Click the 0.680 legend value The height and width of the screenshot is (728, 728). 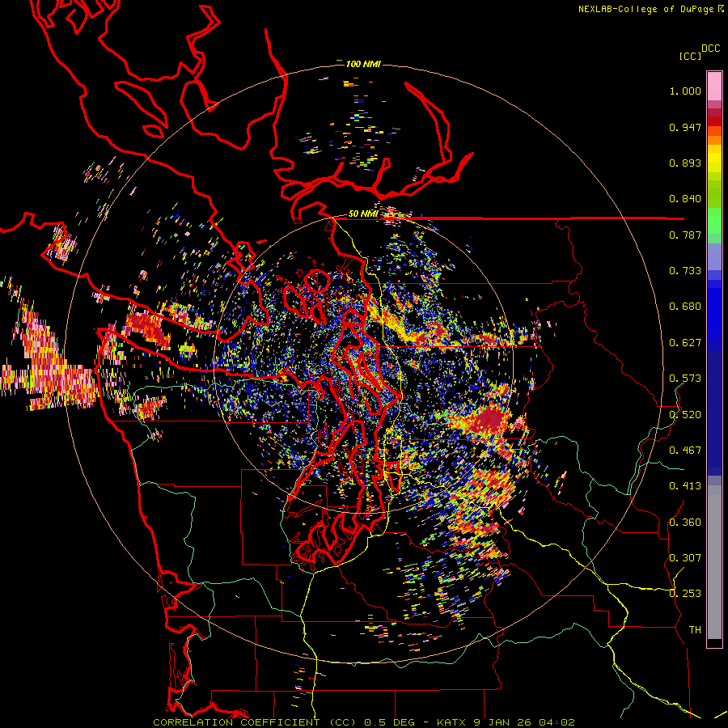point(685,307)
